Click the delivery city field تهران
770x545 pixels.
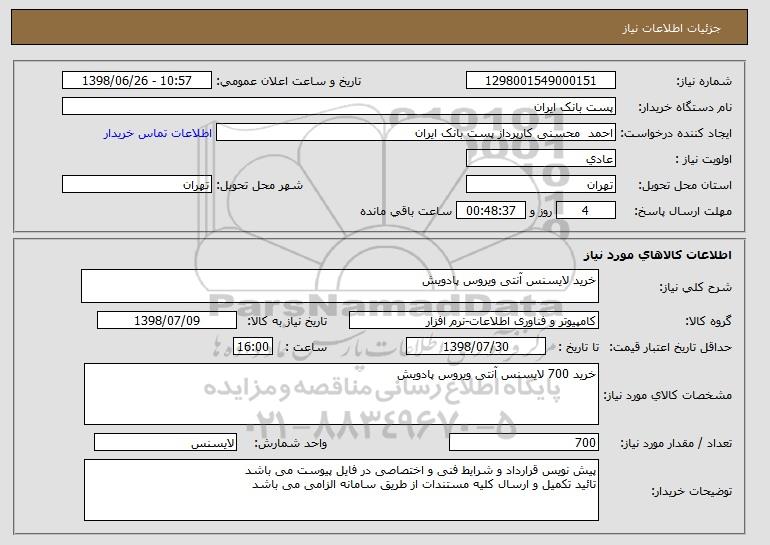[x=137, y=185]
